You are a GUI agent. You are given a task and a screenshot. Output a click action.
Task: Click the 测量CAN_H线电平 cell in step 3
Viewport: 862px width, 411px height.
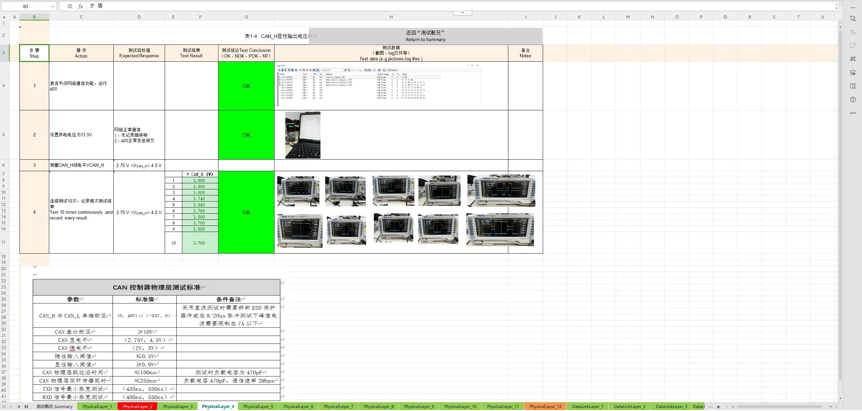point(81,165)
